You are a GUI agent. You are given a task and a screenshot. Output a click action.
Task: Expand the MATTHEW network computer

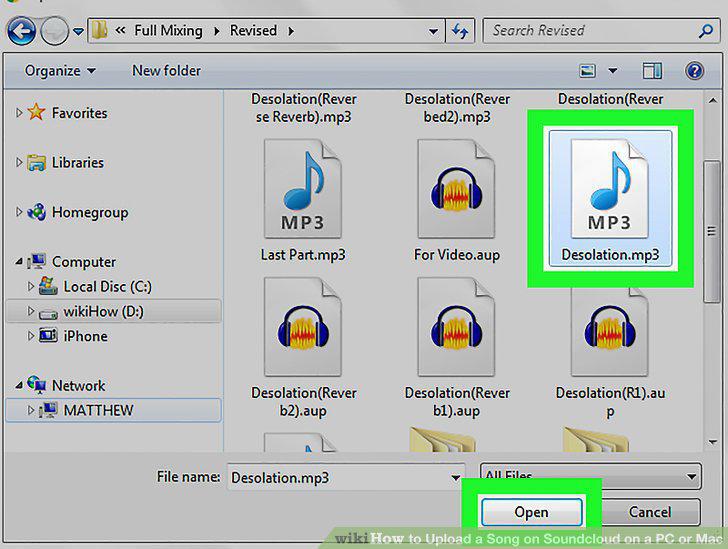(x=31, y=410)
